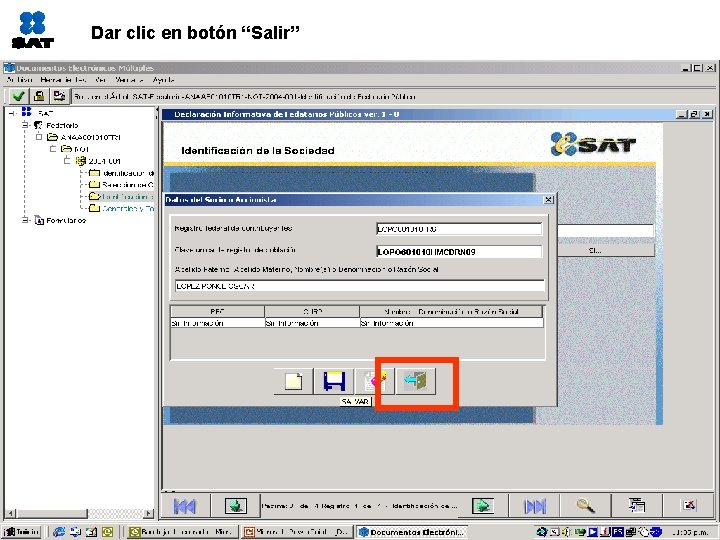Viewport: 720px width, 540px height.
Task: Go to previous record green left arrow
Action: (x=236, y=506)
